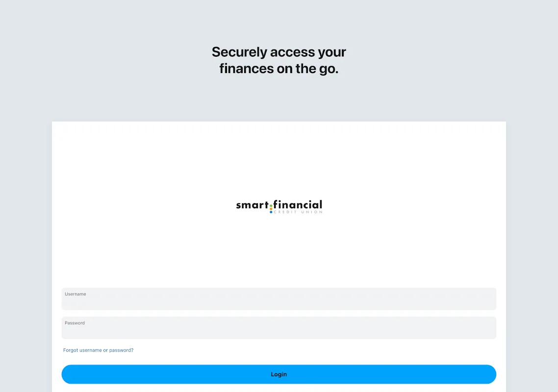Open the "Forgot username or password?" link
This screenshot has width=558, height=392.
coord(98,350)
